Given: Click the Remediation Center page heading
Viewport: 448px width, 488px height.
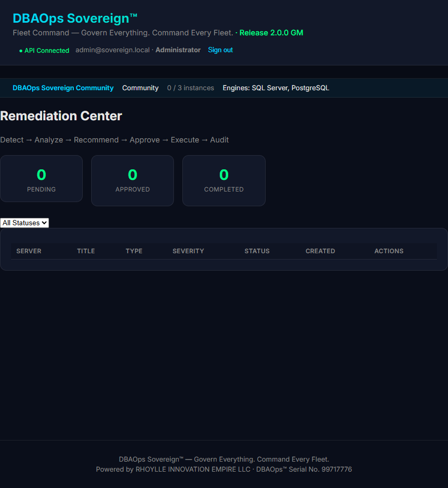Looking at the screenshot, I should (x=61, y=116).
